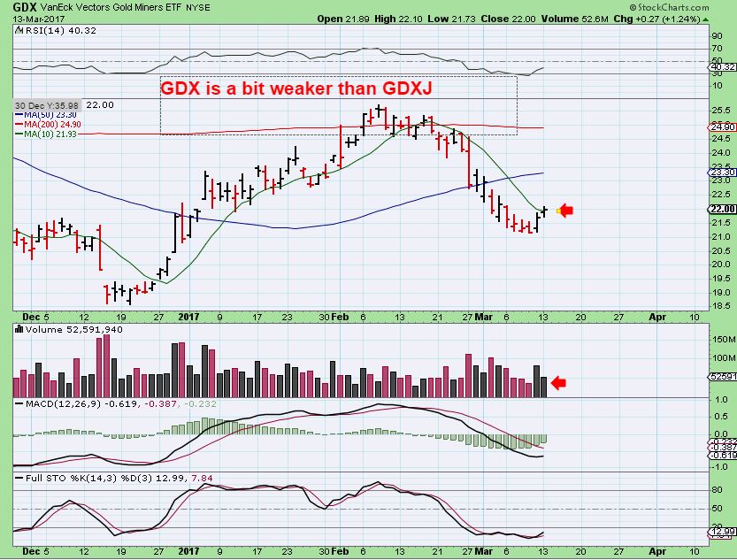The width and height of the screenshot is (737, 560).
Task: Click the MA(10) 21.93 legend entry
Action: 46,134
